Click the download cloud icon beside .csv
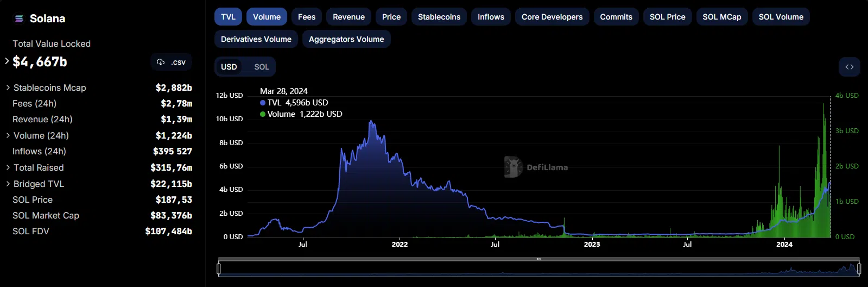868x287 pixels. (161, 62)
